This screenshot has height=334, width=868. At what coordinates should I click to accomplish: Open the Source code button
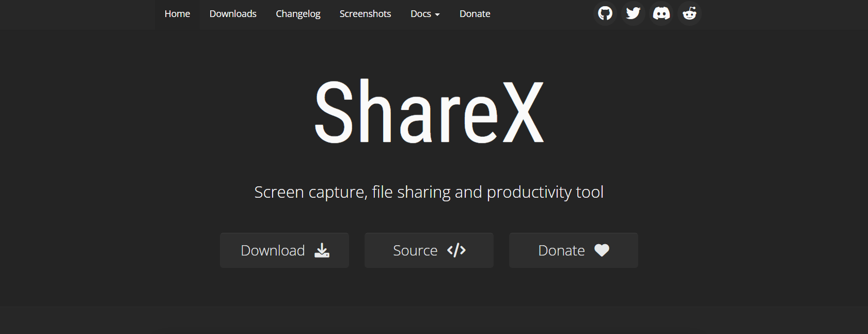pyautogui.click(x=429, y=250)
